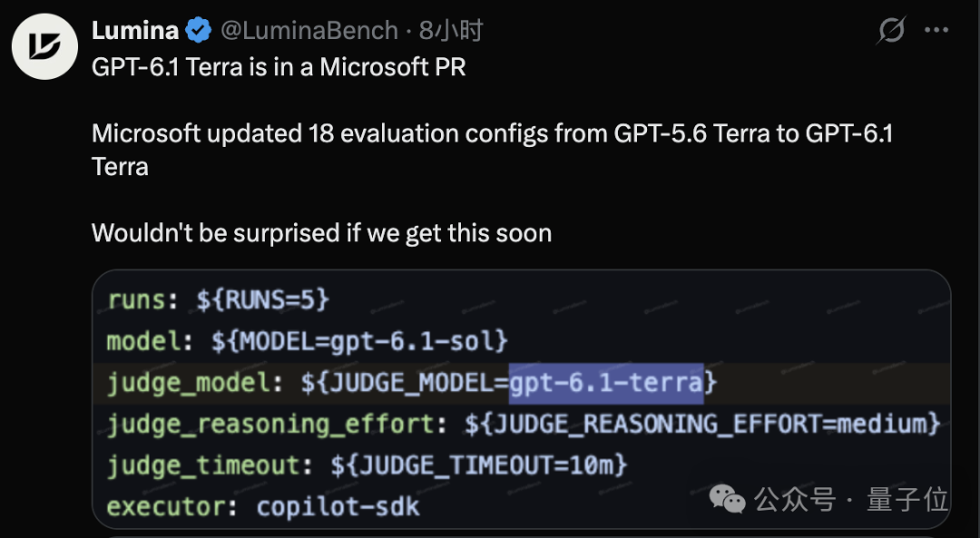Click the WeChat logo in the watermark
Screen dimensions: 980x538
[727, 499]
